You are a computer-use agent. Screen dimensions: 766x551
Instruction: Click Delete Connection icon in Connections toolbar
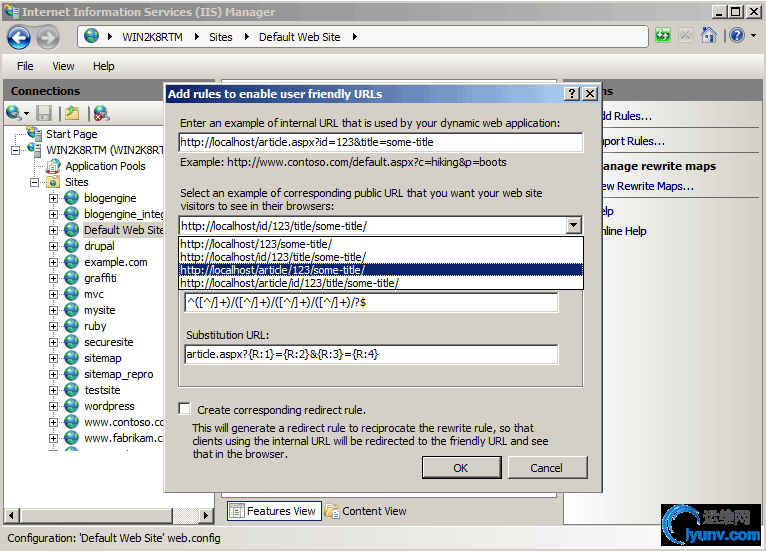point(101,113)
